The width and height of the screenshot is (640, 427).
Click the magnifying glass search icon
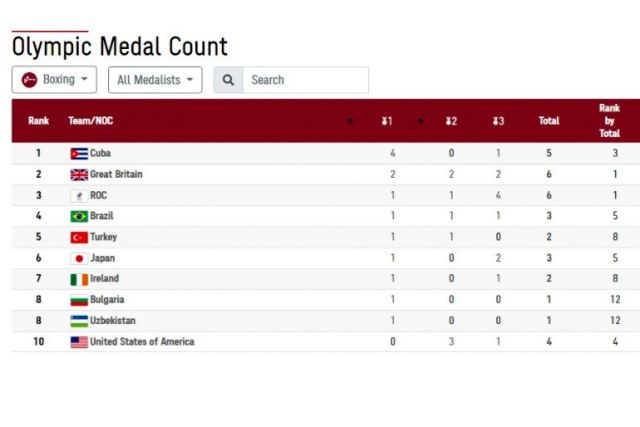coord(228,80)
